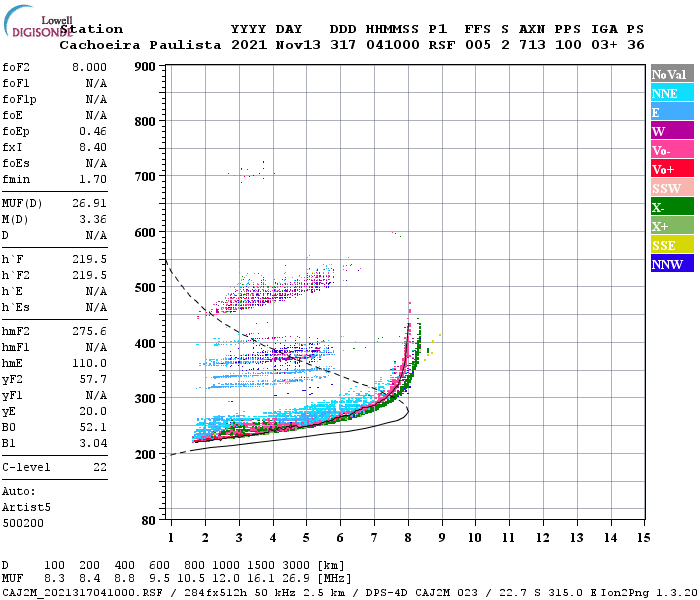Select the X+ light green legend swatch

(x=672, y=225)
